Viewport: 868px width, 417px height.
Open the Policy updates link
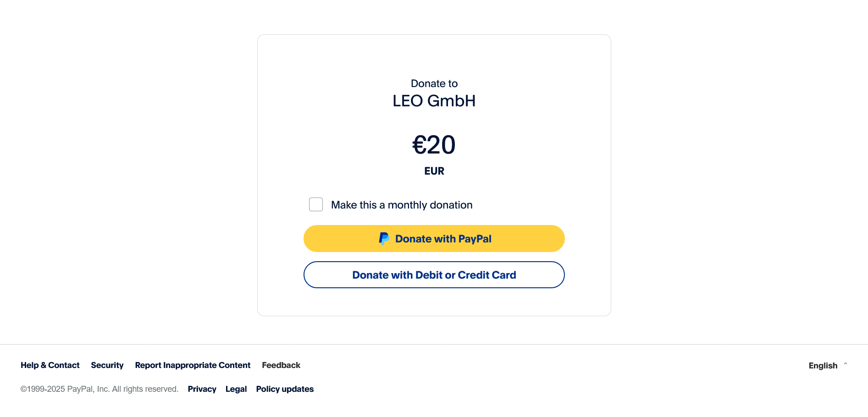(285, 389)
